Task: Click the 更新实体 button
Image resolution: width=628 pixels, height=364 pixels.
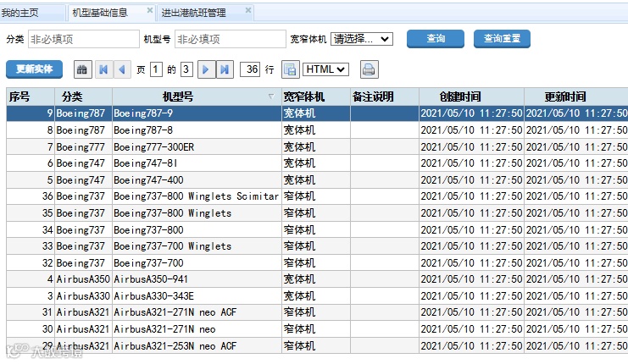Action: [35, 69]
